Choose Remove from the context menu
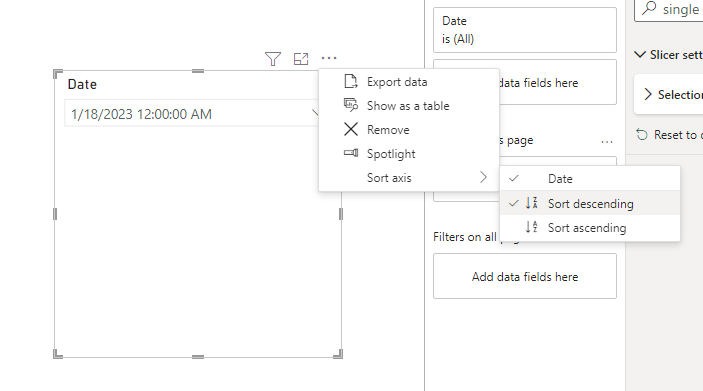This screenshot has width=703, height=391. [x=409, y=130]
